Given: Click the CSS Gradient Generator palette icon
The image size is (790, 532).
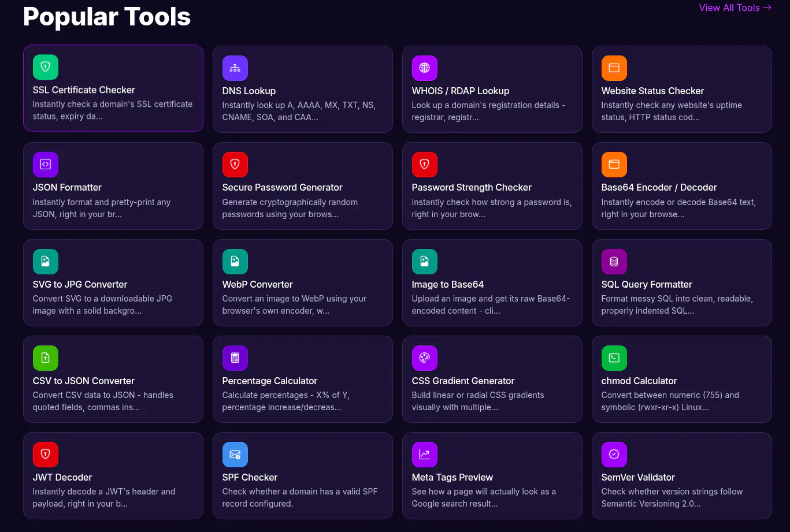Looking at the screenshot, I should click(x=425, y=358).
